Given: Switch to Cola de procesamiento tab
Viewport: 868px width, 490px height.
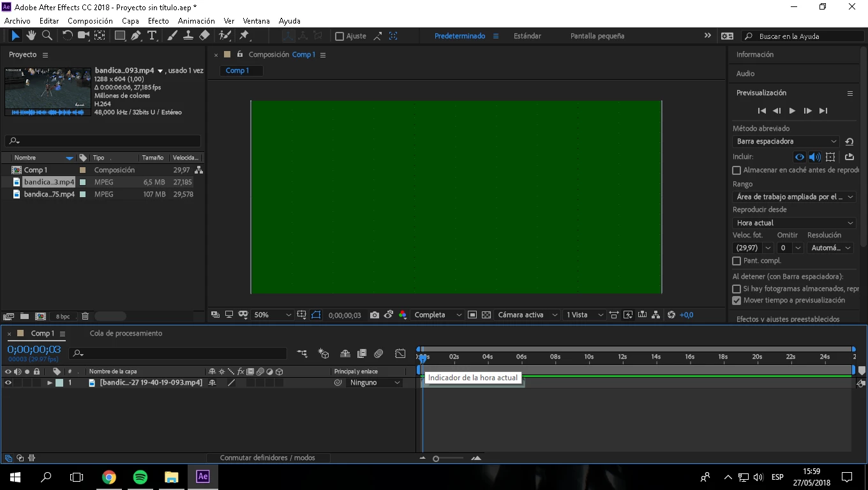Looking at the screenshot, I should coord(126,333).
